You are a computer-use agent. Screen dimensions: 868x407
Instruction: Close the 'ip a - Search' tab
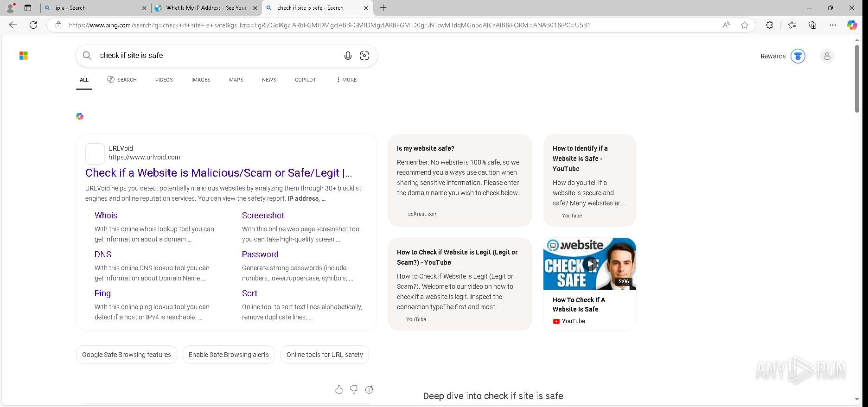point(144,8)
